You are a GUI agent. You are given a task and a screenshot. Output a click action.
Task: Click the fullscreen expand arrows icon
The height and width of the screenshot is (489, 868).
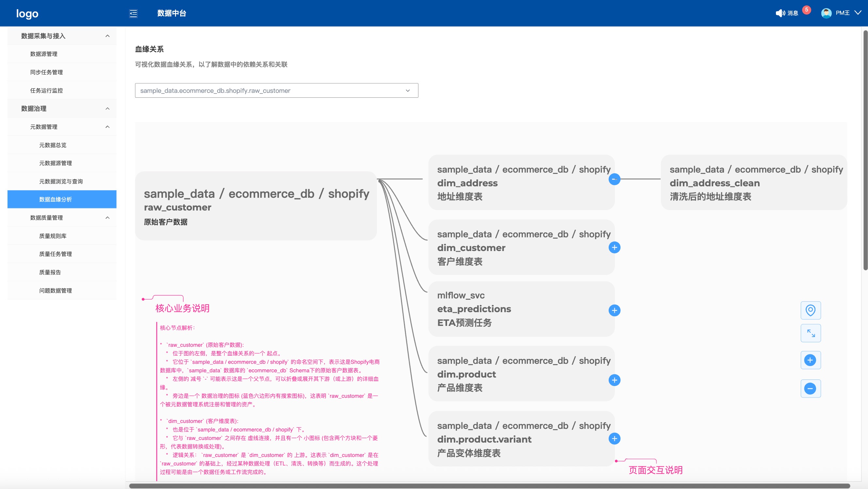pyautogui.click(x=811, y=333)
